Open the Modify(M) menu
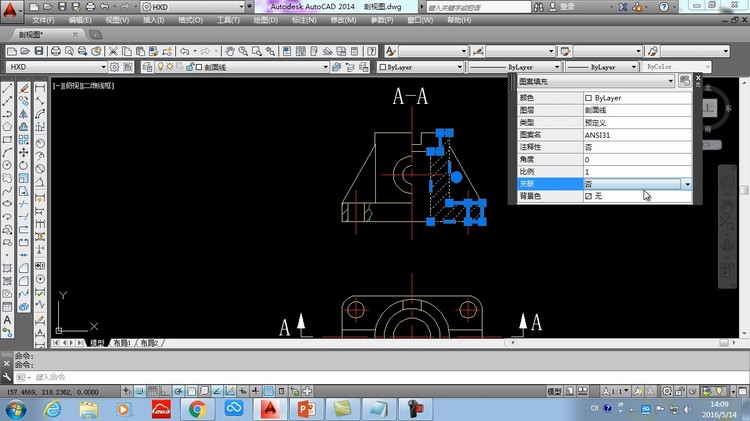 point(343,20)
